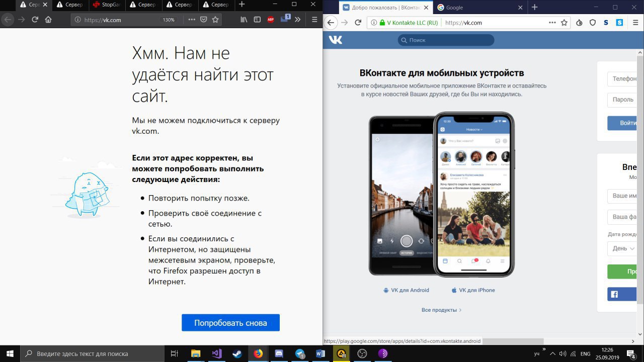Click the taskbar search box
This screenshot has width=644, height=362.
[x=92, y=353]
